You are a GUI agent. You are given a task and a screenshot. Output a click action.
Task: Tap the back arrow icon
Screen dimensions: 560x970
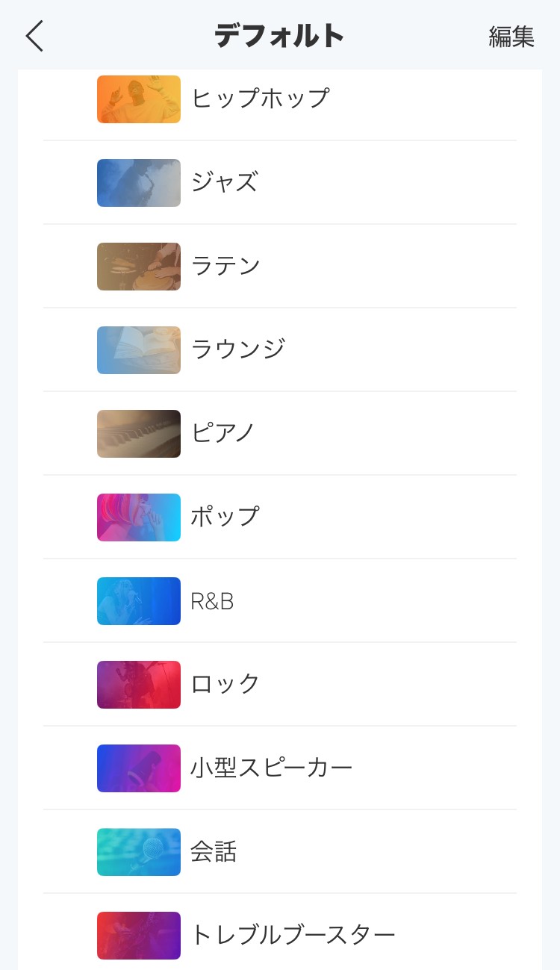35,36
